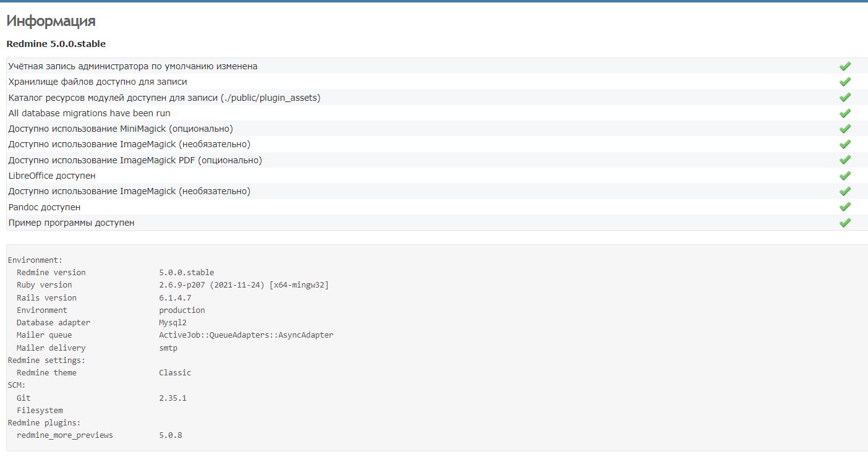Click the checkmark next to Хранилище файлов row
The width and height of the screenshot is (868, 457).
pos(845,82)
